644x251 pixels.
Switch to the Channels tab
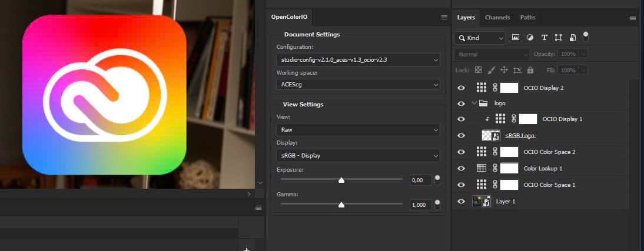tap(497, 18)
